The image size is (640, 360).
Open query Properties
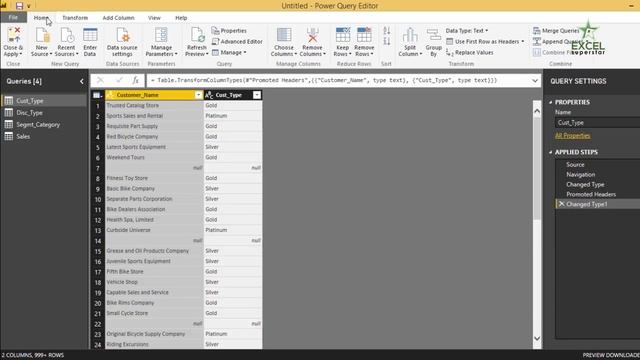(x=229, y=31)
